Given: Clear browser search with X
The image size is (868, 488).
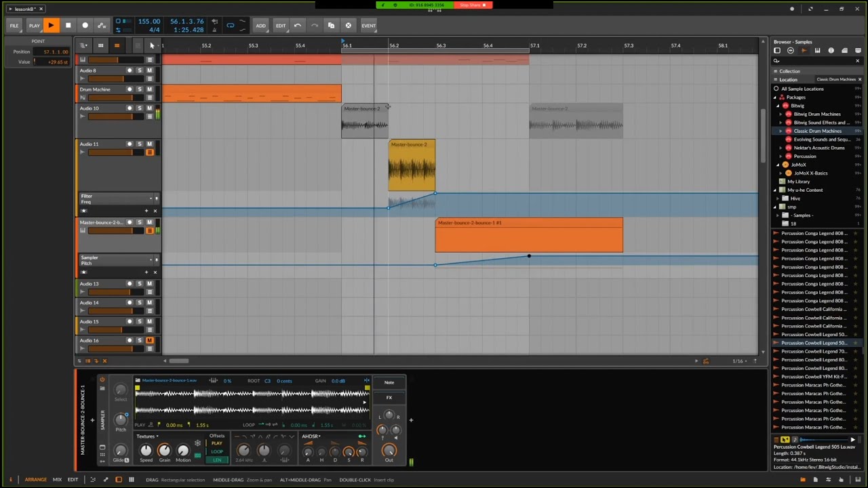Looking at the screenshot, I should tap(857, 61).
